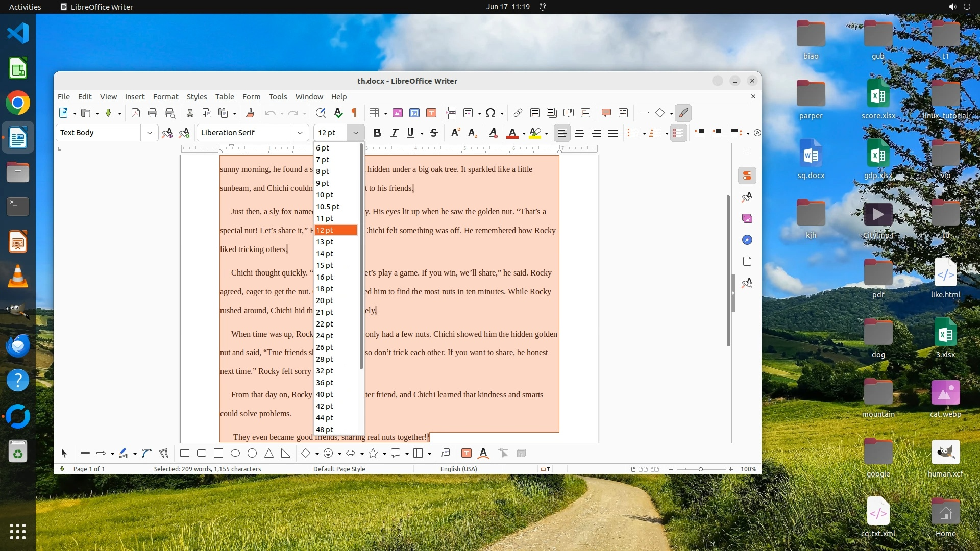Click the Find & Replace icon
This screenshot has width=980, height=551.
point(321,113)
